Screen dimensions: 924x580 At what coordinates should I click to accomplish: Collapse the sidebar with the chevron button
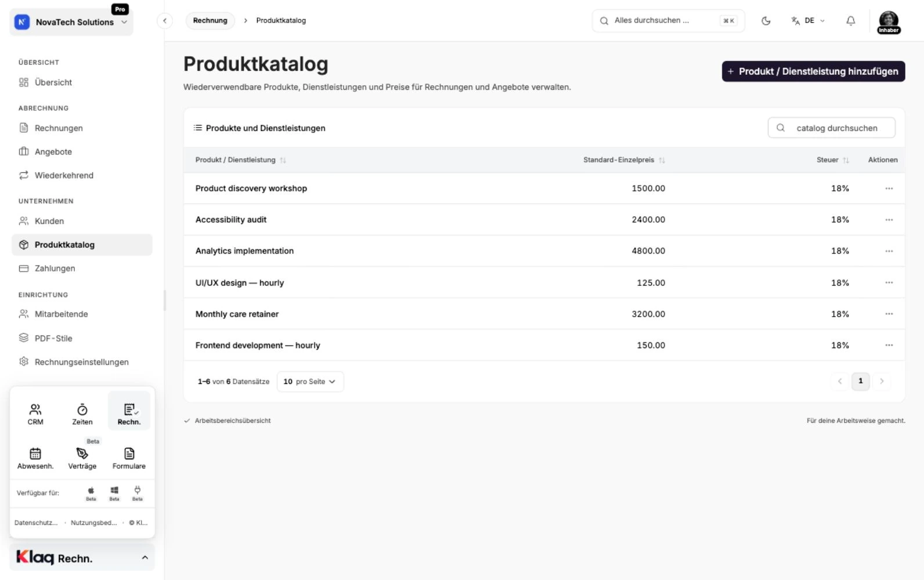click(x=165, y=21)
